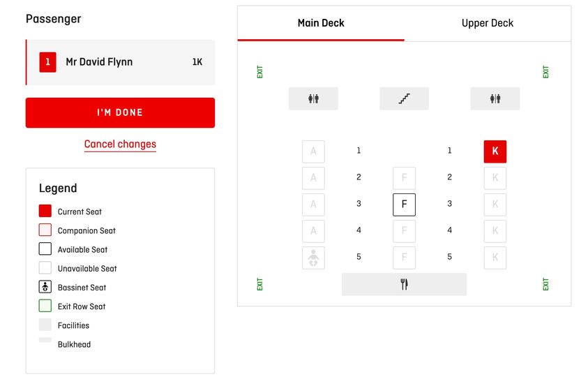Click the galley fork and knife icon
The width and height of the screenshot is (588, 377).
404,284
